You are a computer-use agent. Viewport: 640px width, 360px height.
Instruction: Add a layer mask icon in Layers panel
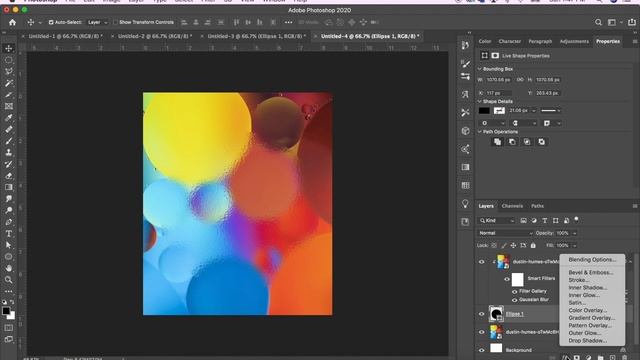(x=576, y=358)
